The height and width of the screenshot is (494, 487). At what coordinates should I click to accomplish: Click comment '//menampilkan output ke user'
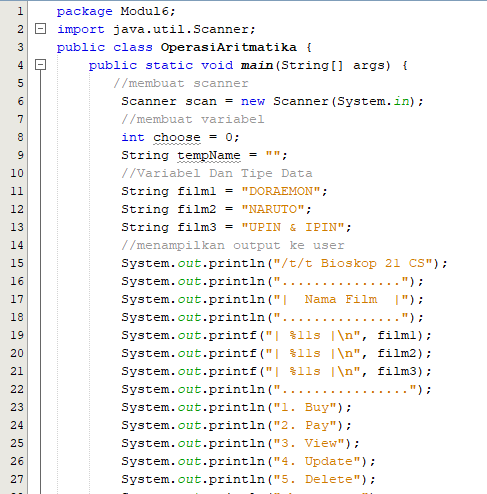click(233, 245)
